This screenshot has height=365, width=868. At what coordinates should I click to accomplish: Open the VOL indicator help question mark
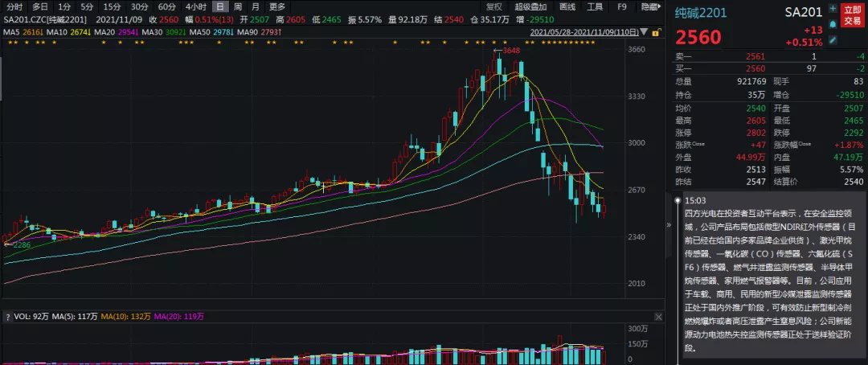click(8, 317)
